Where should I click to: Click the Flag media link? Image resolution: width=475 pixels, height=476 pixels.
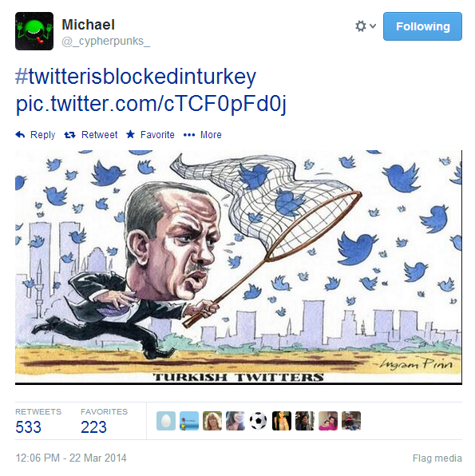pos(437,458)
